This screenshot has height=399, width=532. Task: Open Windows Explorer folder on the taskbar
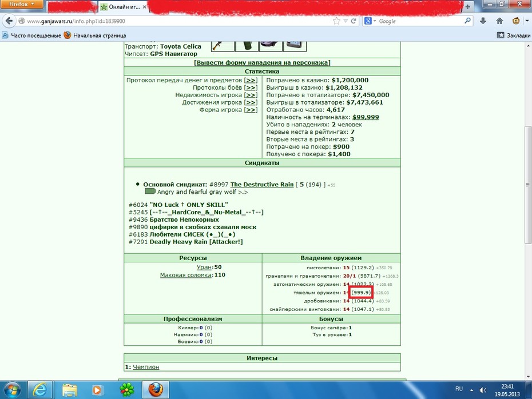coord(70,390)
